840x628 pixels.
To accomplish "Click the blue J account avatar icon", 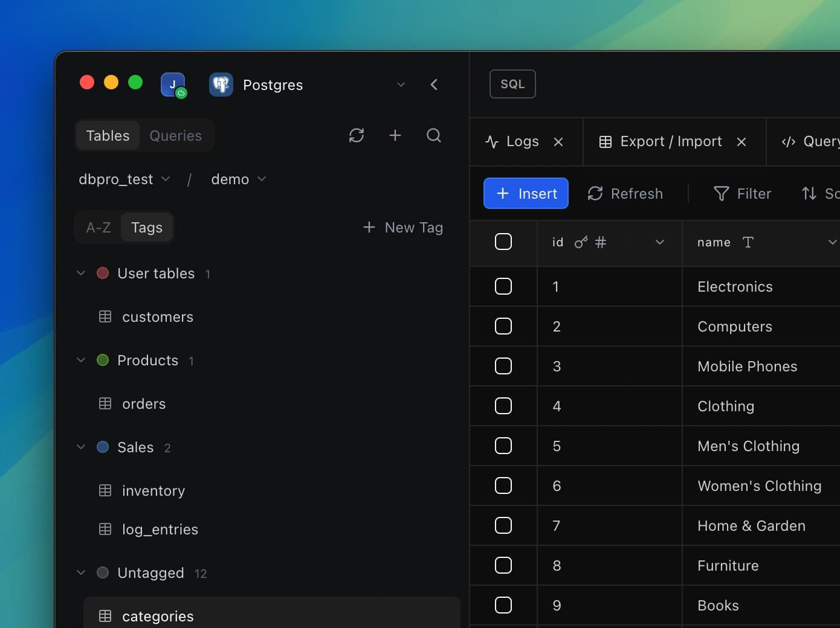I will point(173,85).
